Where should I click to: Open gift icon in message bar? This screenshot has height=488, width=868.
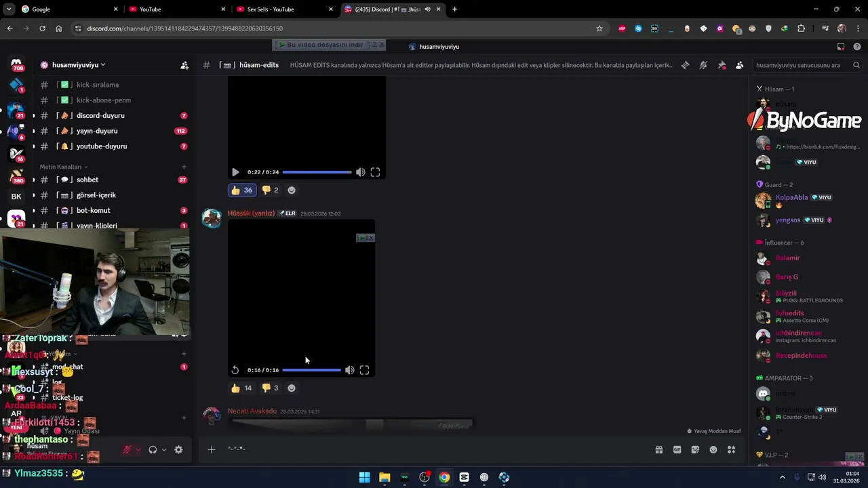pyautogui.click(x=658, y=449)
